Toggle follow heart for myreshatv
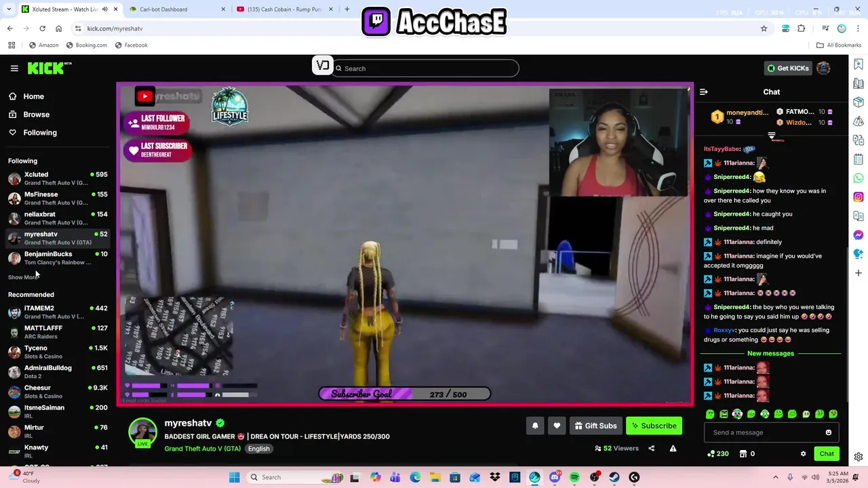The width and height of the screenshot is (868, 488). 557,426
